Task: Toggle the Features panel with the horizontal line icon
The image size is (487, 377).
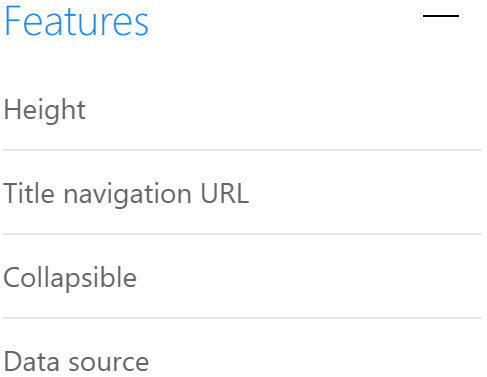Action: [x=441, y=16]
